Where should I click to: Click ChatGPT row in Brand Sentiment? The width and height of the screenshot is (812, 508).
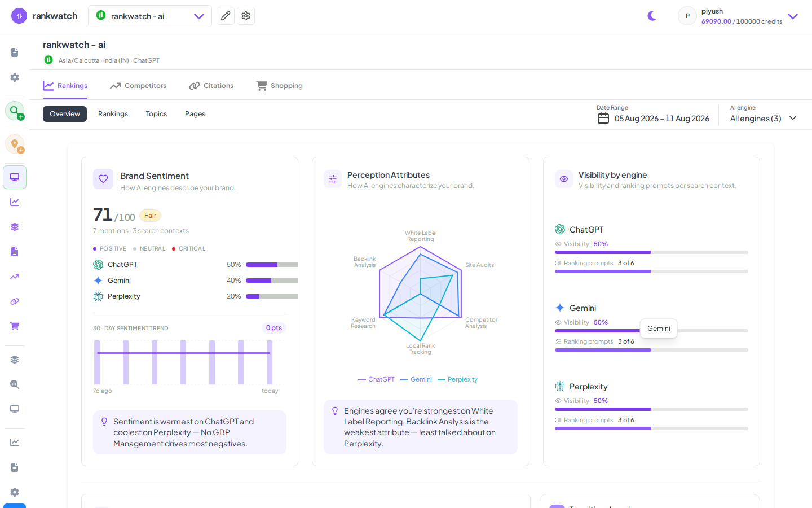click(195, 265)
